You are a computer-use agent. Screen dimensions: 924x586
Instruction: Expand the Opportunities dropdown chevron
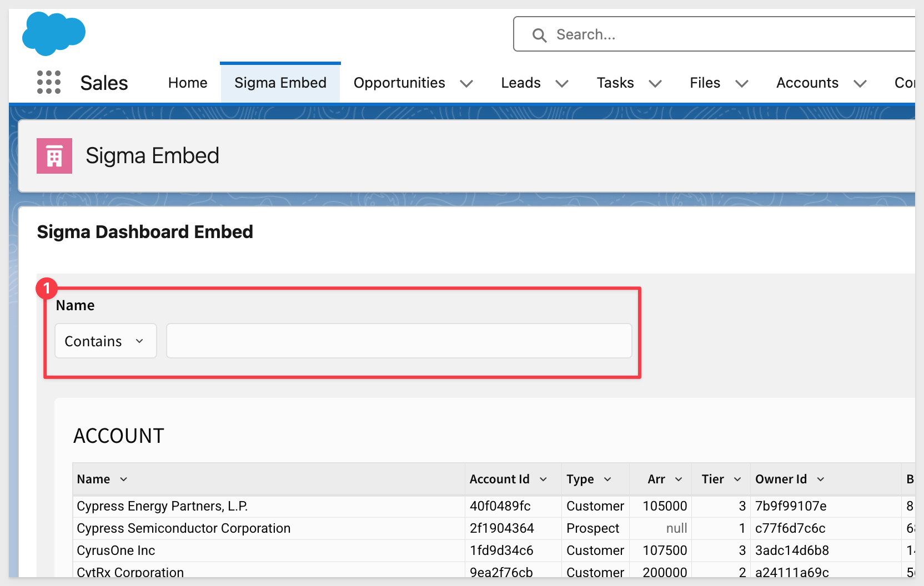(466, 84)
